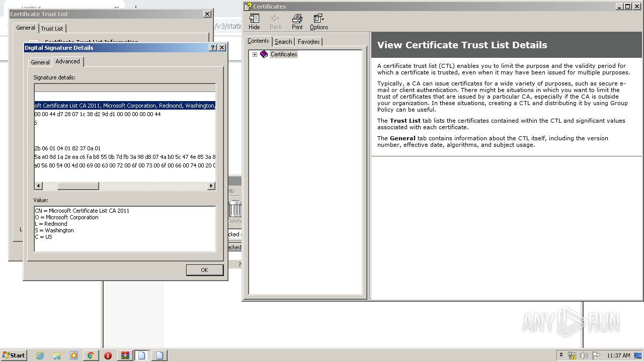Click 'C = US' in Value box
Image resolution: width=644 pixels, height=362 pixels.
click(43, 237)
